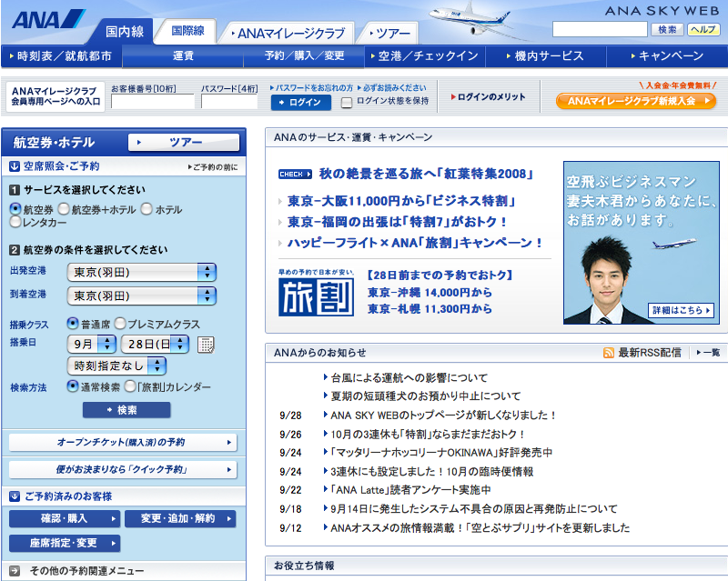Click the blue 検索 flight search button
Image resolution: width=728 pixels, height=581 pixels.
pyautogui.click(x=126, y=410)
